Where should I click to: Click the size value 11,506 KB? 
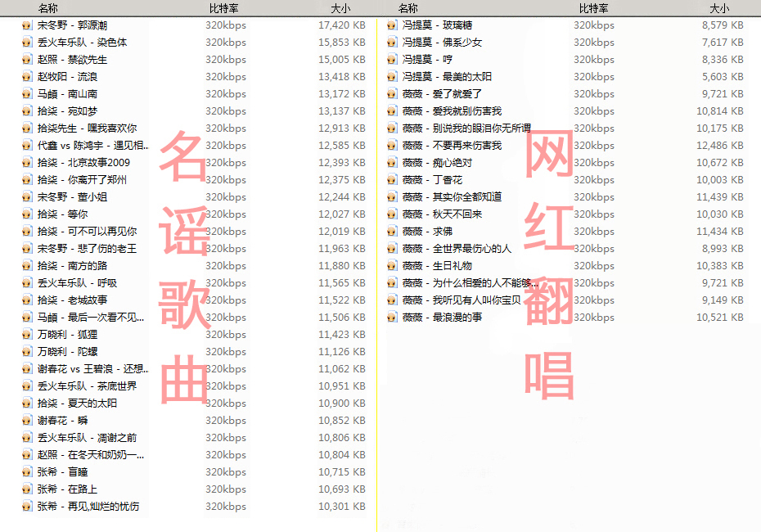point(342,318)
